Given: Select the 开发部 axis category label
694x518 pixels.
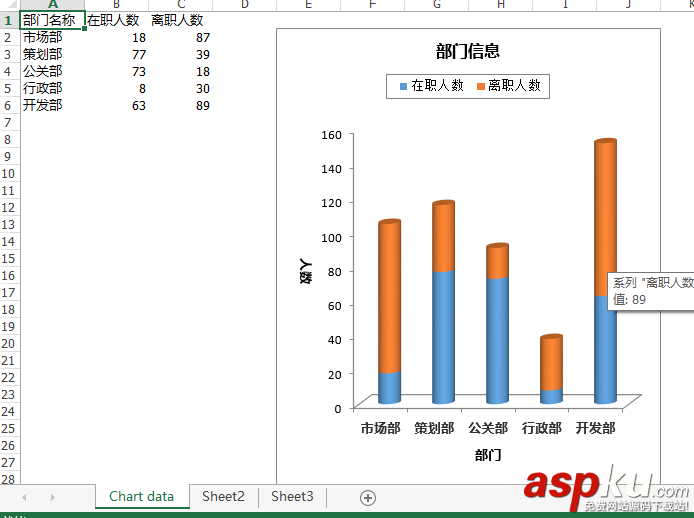Looking at the screenshot, I should pos(595,428).
